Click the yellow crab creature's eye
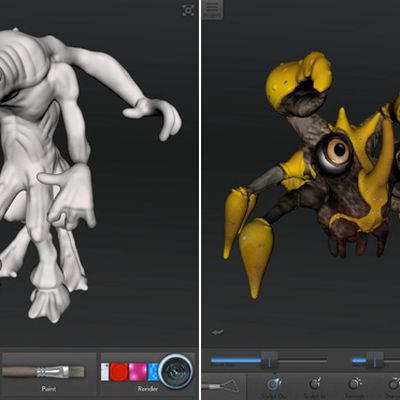This screenshot has width=400, height=400. 334,154
